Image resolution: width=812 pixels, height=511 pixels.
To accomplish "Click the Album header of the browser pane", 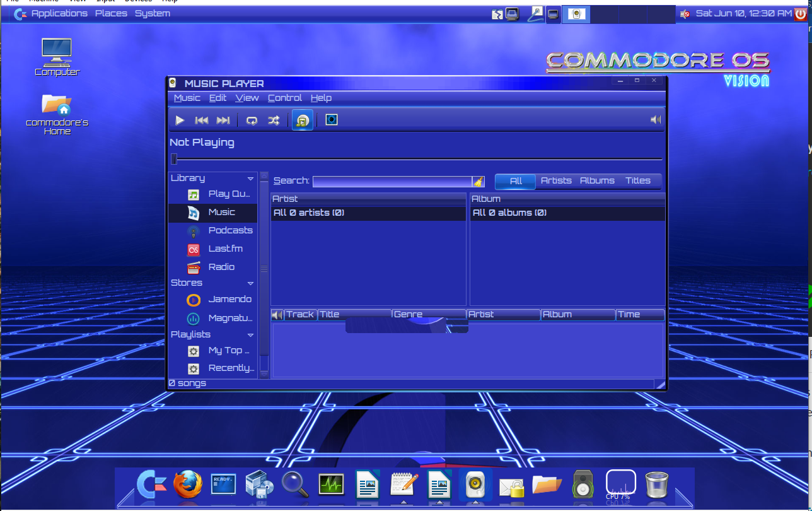I will [567, 199].
